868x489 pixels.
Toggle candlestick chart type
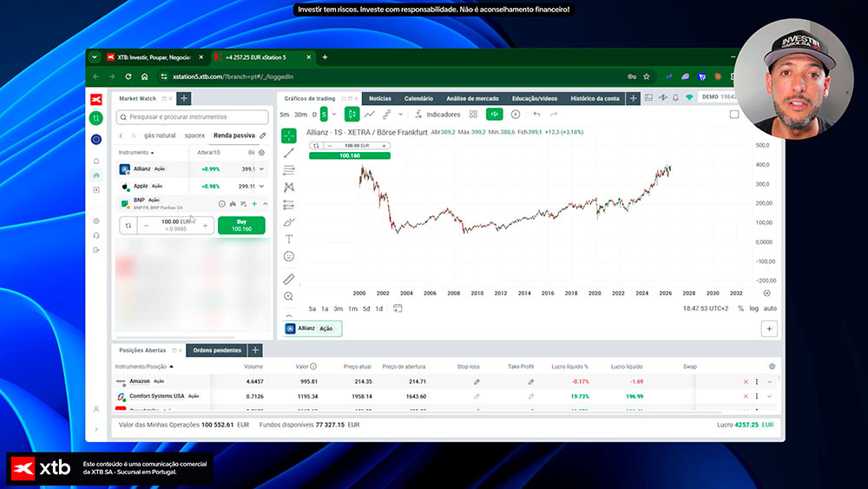(x=352, y=114)
